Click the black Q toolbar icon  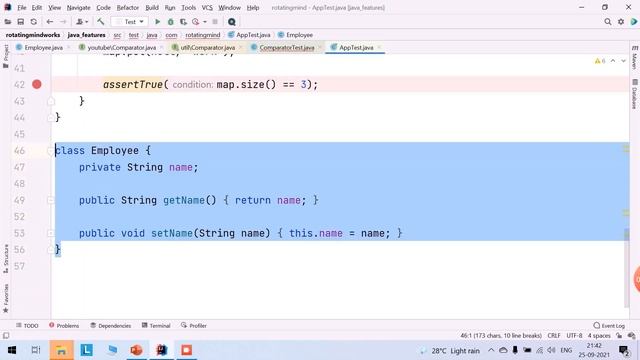[231, 22]
